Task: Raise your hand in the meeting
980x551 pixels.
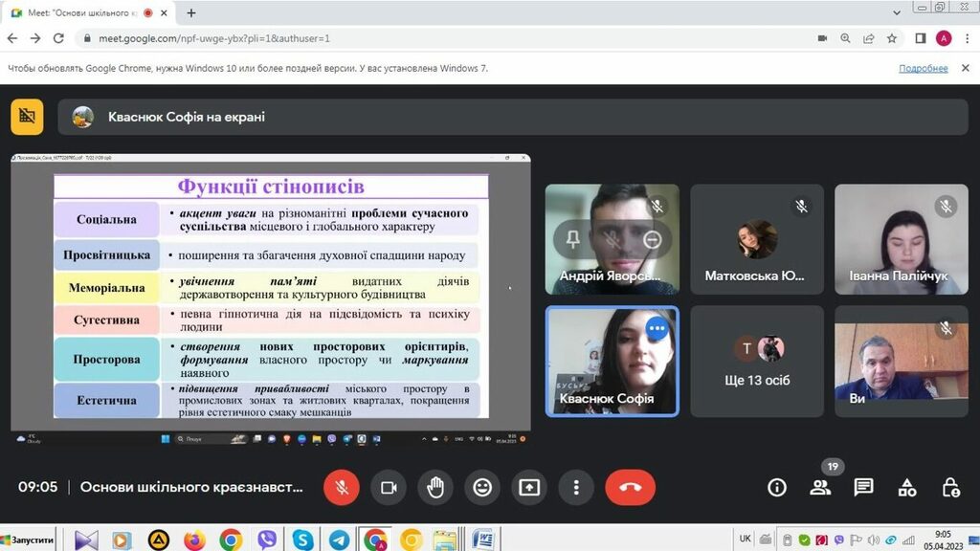Action: click(x=435, y=487)
